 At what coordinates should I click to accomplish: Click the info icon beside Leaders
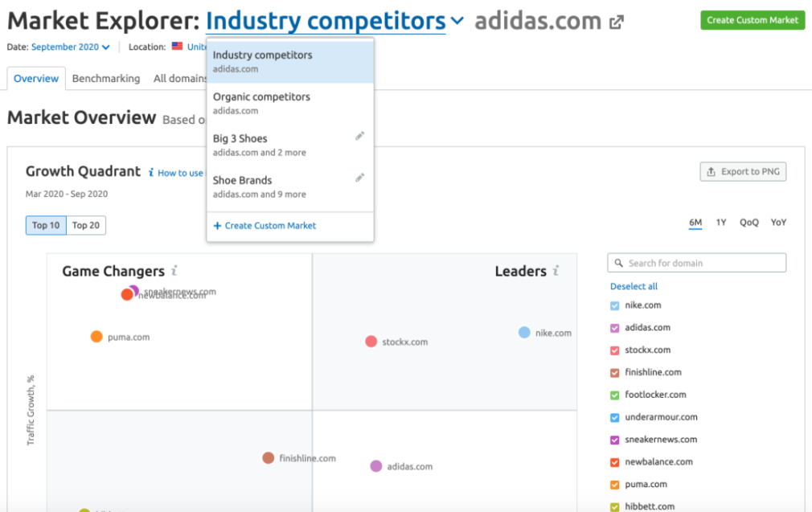point(556,272)
